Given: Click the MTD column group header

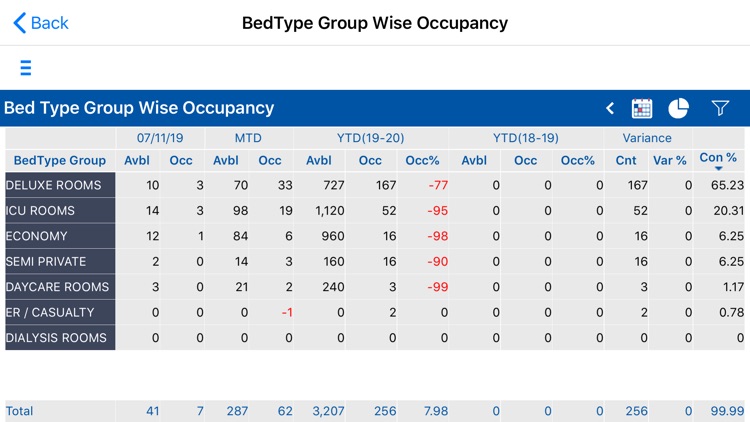Looking at the screenshot, I should click(248, 138).
